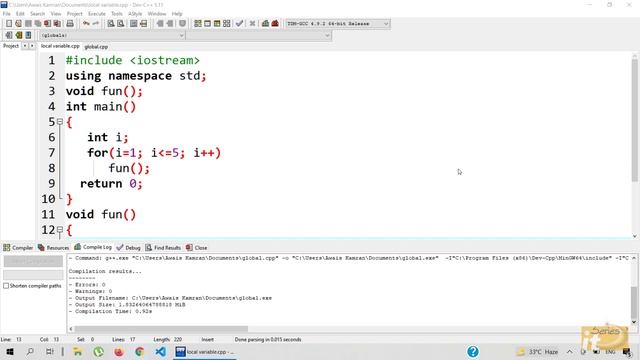Switch to the local variable.cpp editor tab
This screenshot has height=360, width=640.
pyautogui.click(x=60, y=46)
